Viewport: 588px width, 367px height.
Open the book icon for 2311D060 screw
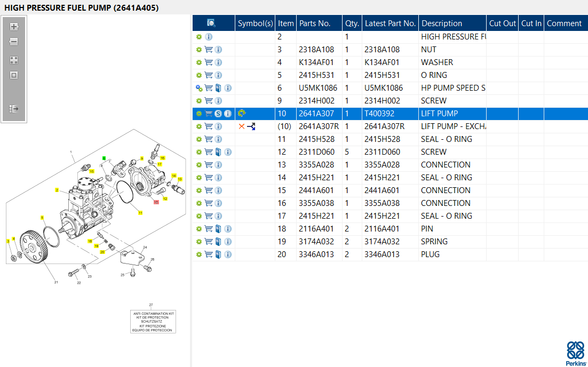(x=218, y=152)
